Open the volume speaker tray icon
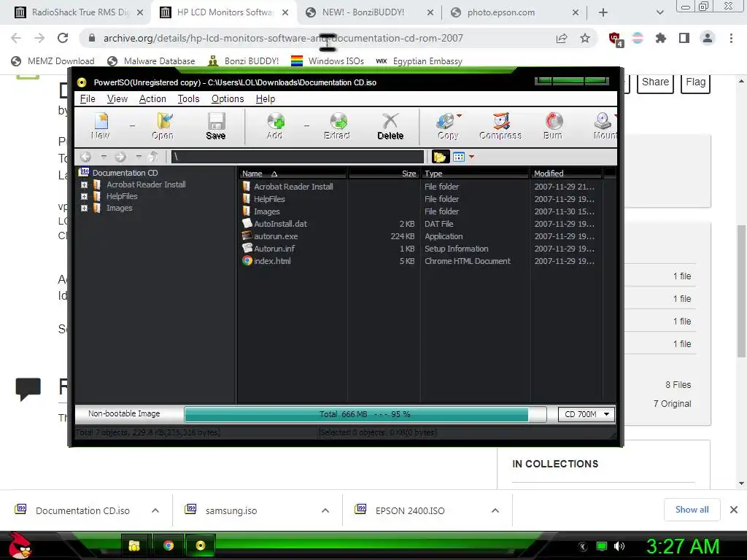The image size is (747, 560). coord(619,546)
